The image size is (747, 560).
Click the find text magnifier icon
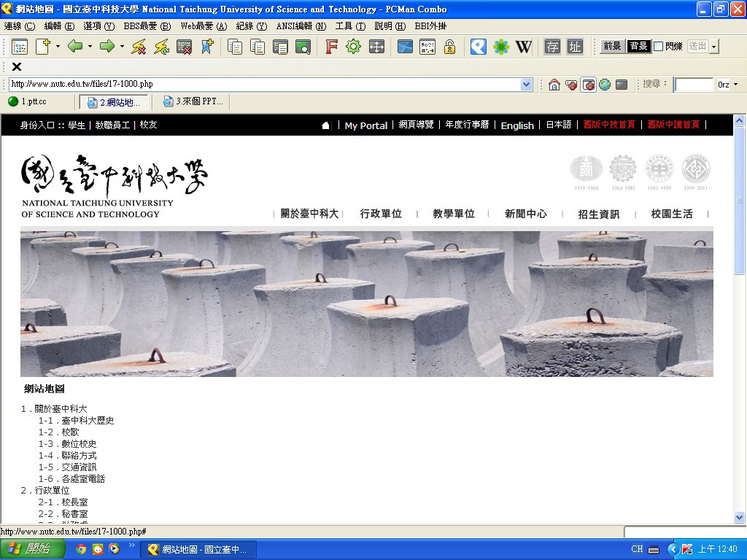click(303, 47)
